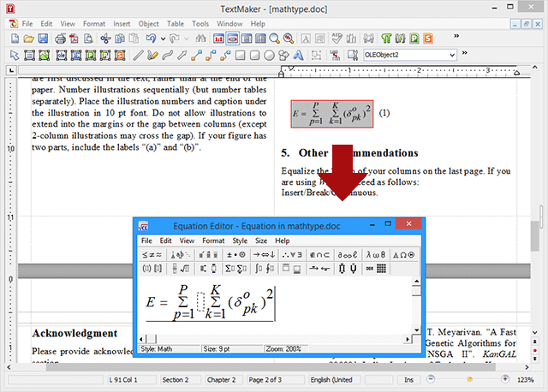Open the Redo history dropdown arrow

click(187, 39)
